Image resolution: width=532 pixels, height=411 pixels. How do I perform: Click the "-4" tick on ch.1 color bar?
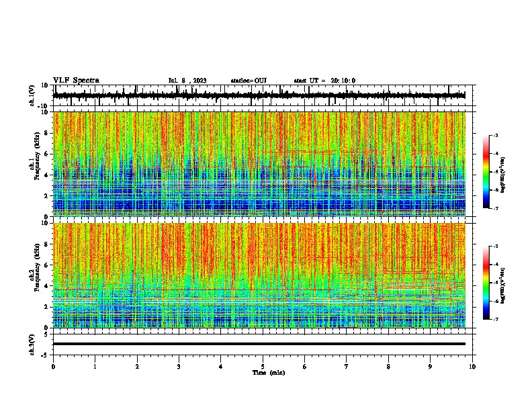[495, 154]
